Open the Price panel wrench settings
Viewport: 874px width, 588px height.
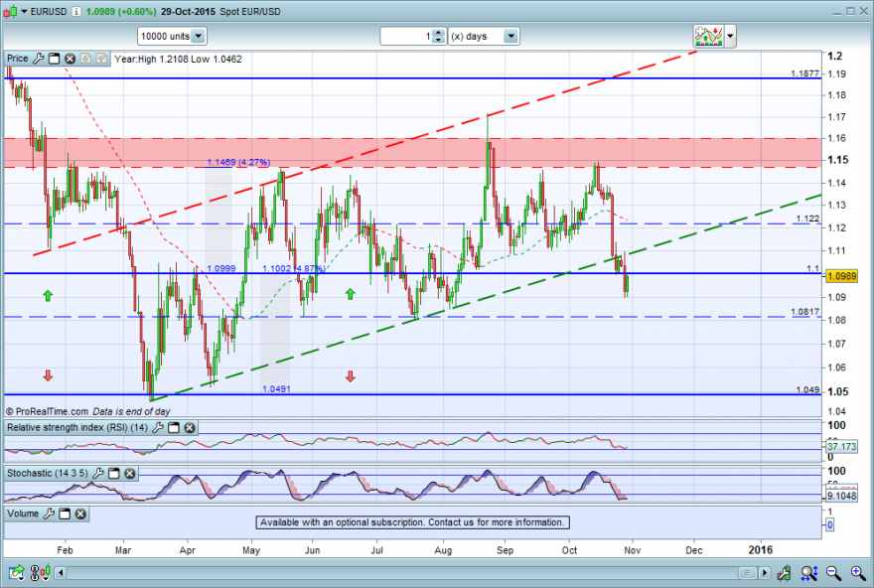pyautogui.click(x=38, y=59)
